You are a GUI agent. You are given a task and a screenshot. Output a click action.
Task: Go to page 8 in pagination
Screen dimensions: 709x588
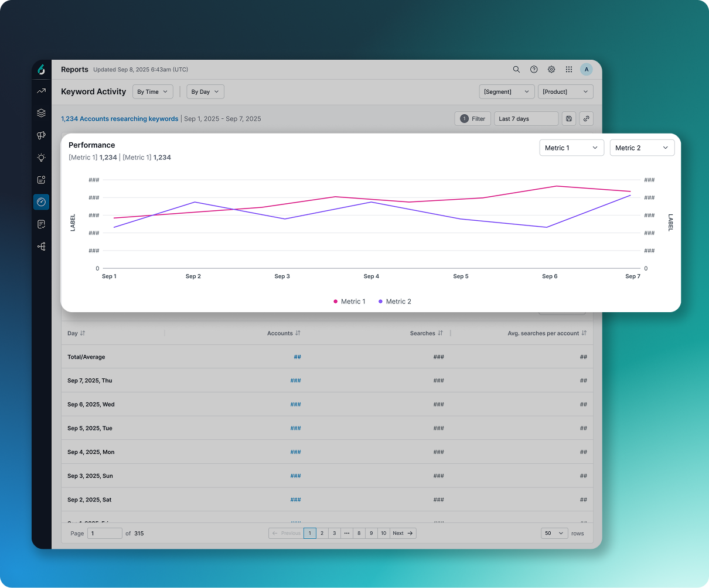pos(359,533)
